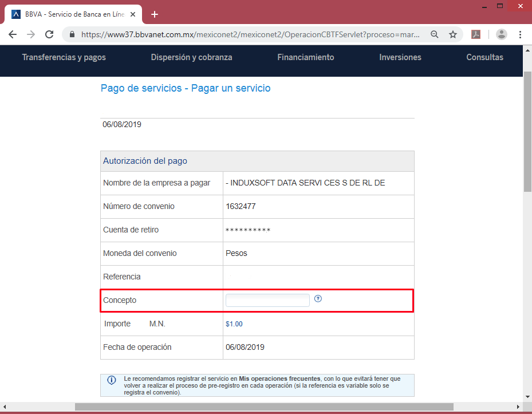Open Dispersión y cobranza menu
This screenshot has height=414, width=532.
click(191, 57)
